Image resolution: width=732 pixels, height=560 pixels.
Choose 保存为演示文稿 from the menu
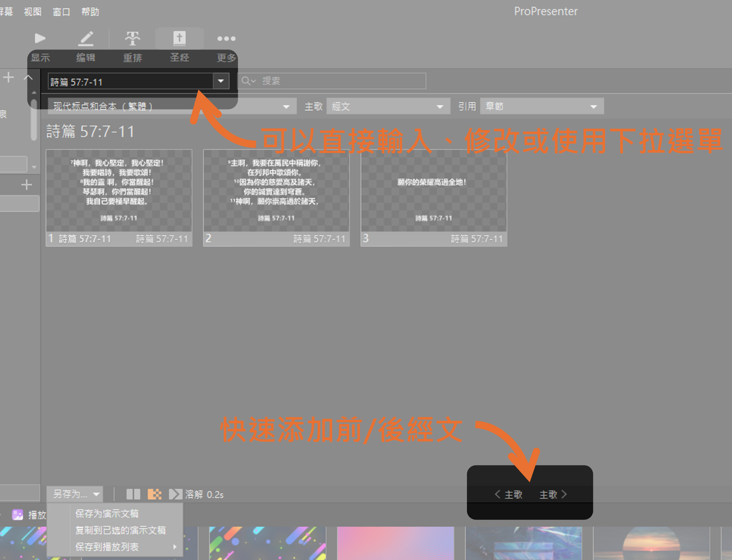pos(107,514)
